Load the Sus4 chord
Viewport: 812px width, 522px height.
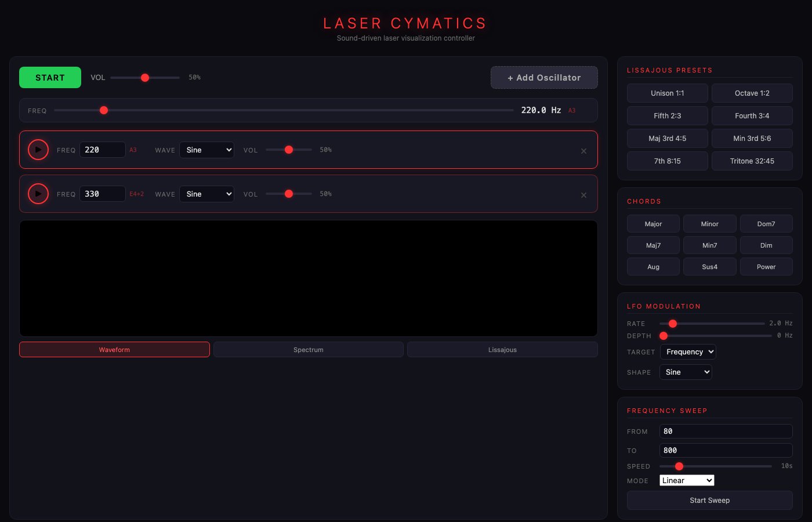click(710, 267)
